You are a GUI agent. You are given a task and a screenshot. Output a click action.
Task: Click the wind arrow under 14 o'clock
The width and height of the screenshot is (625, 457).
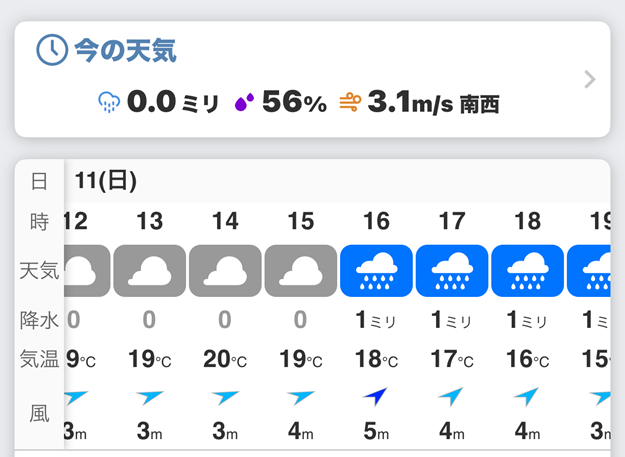coord(225,397)
